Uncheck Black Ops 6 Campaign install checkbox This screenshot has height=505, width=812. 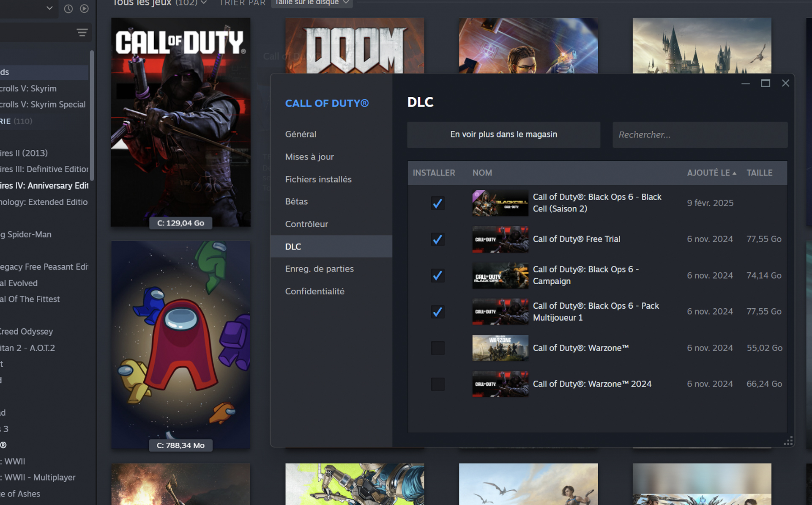pyautogui.click(x=437, y=275)
